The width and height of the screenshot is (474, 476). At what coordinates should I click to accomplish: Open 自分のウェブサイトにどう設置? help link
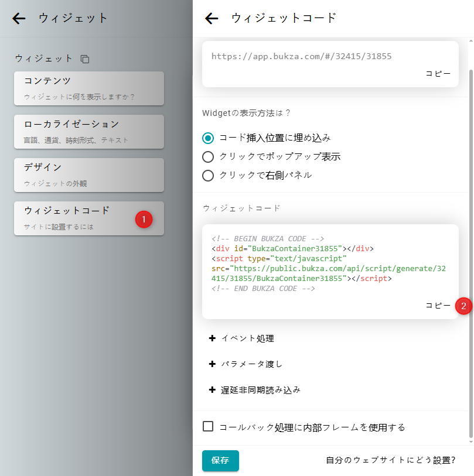tap(390, 461)
